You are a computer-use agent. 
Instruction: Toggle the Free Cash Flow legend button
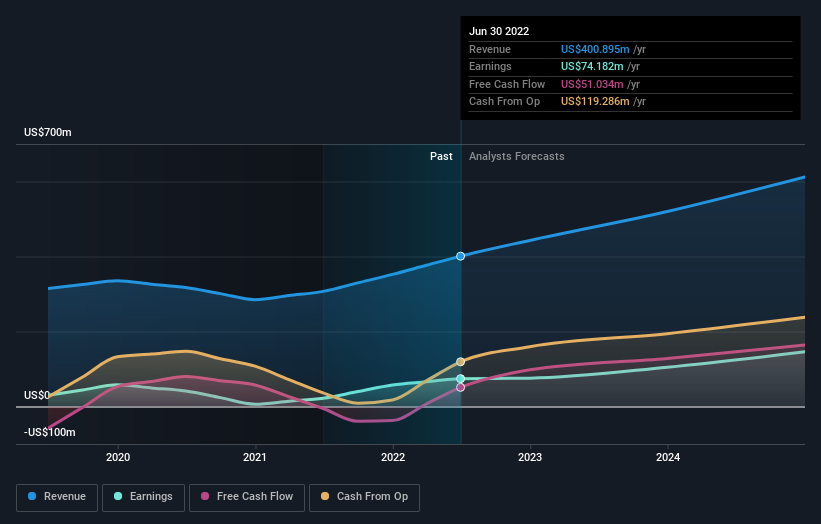point(247,497)
